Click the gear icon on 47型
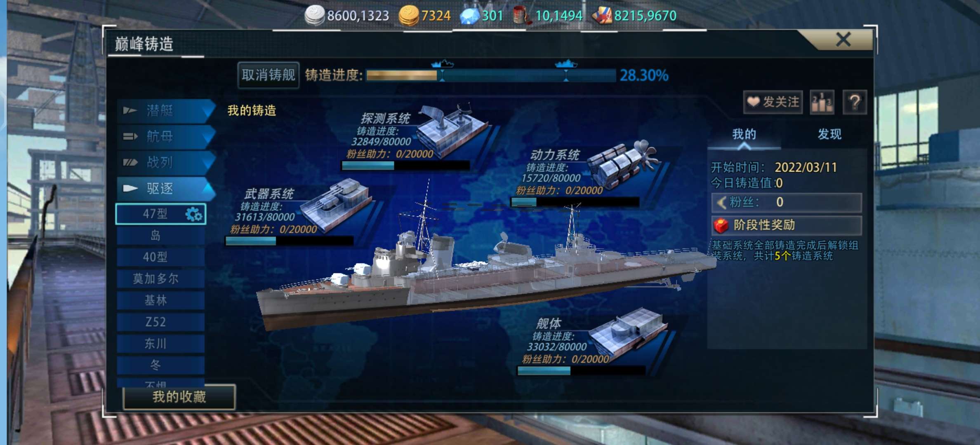 tap(194, 214)
